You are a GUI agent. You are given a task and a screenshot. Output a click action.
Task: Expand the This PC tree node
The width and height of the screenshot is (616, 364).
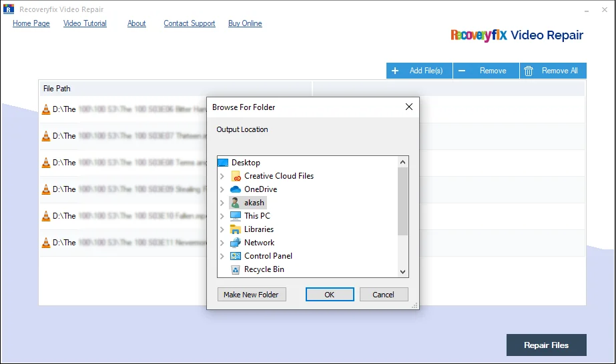pyautogui.click(x=222, y=216)
